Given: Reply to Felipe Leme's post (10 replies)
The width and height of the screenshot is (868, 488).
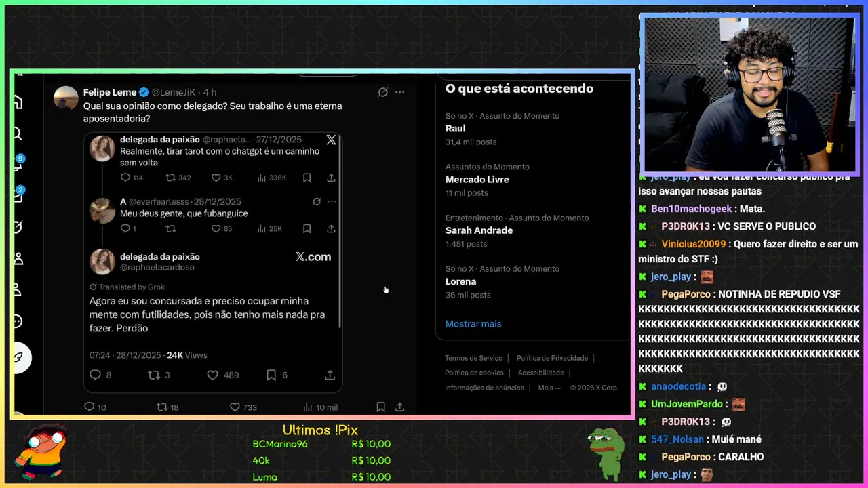Looking at the screenshot, I should [89, 407].
